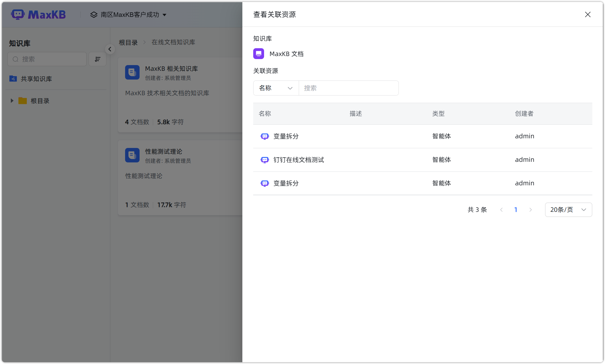Expand the 根目录 tree node
Image resolution: width=605 pixels, height=364 pixels.
coord(12,101)
